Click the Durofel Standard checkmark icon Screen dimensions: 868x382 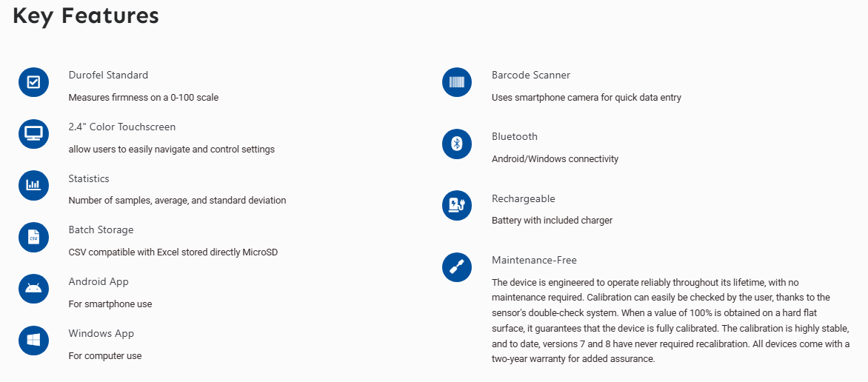click(x=34, y=82)
